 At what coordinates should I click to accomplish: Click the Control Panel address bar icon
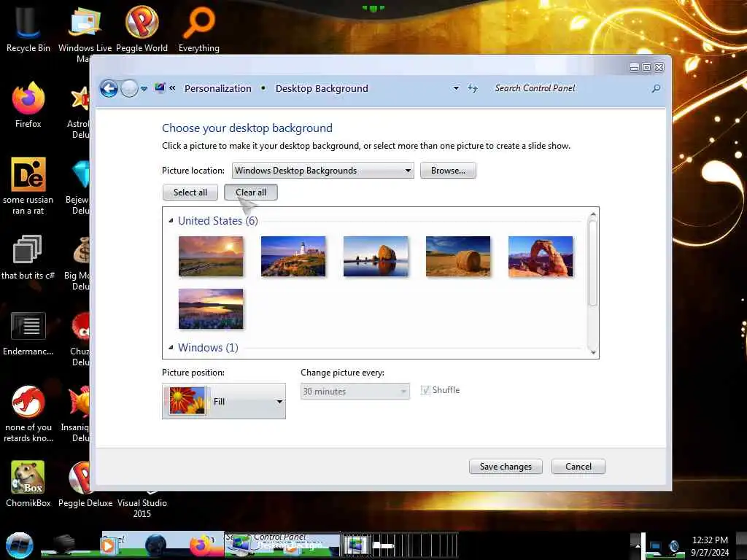[160, 88]
